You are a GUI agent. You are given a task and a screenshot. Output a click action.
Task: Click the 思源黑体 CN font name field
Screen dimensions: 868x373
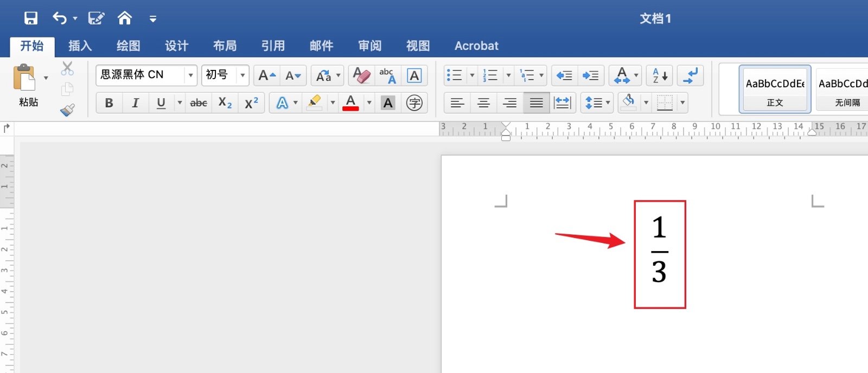[141, 75]
